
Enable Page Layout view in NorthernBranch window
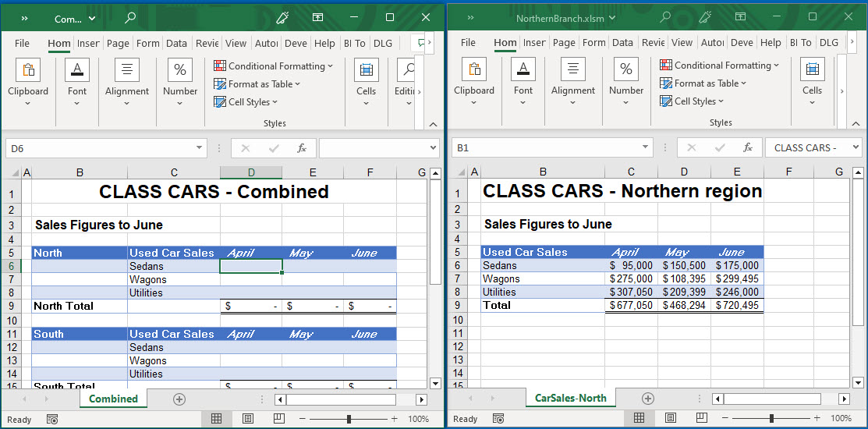[693, 419]
